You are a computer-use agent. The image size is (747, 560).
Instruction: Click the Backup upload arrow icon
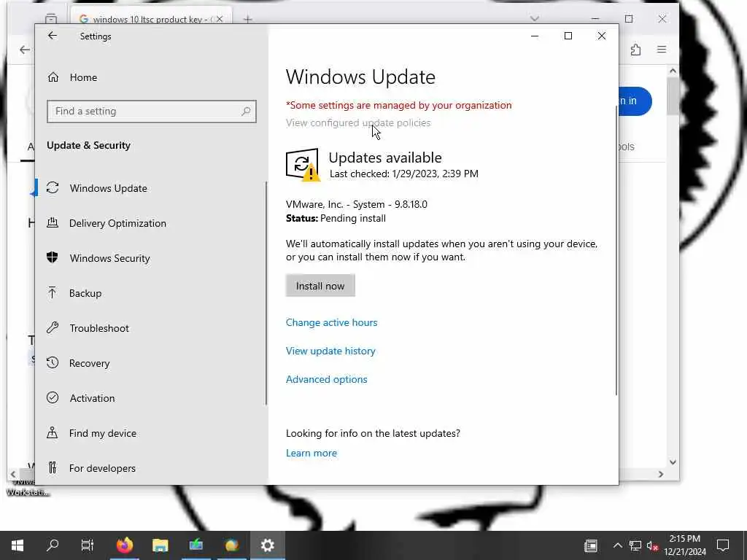click(x=53, y=292)
